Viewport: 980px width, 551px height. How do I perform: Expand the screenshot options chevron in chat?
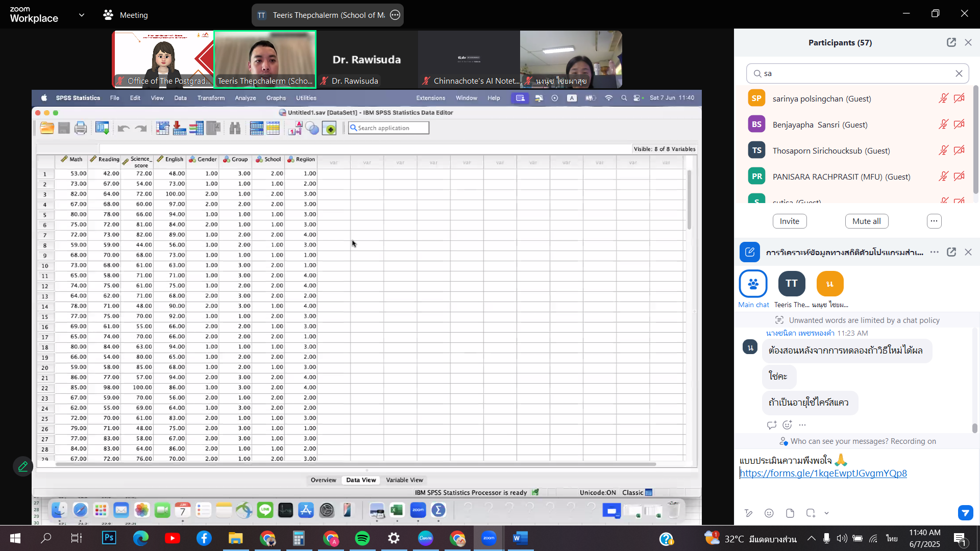coord(826,513)
